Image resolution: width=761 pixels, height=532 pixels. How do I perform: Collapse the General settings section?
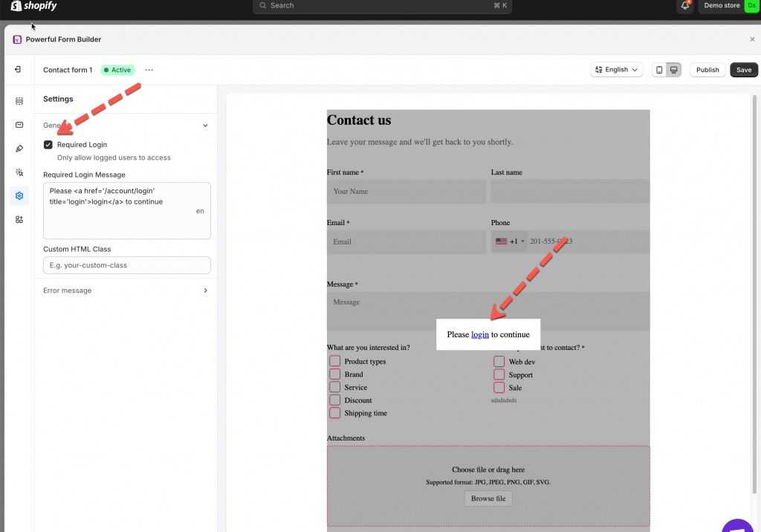click(206, 126)
